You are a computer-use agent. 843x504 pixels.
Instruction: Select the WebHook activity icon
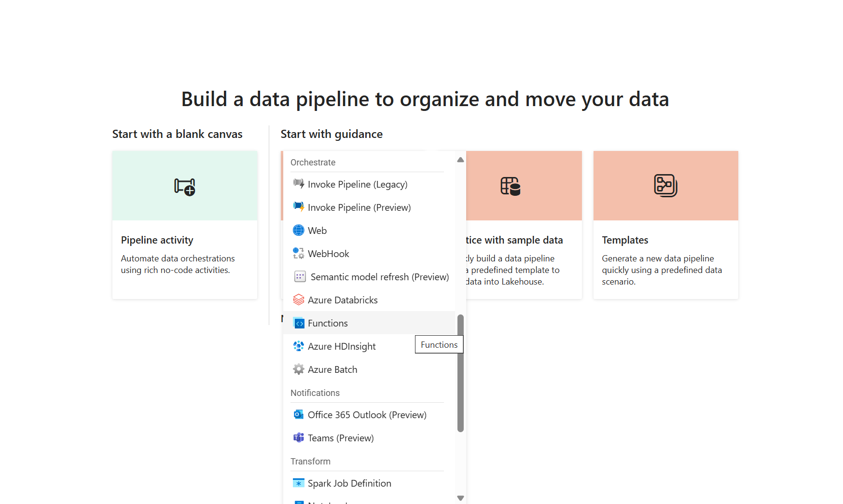[x=299, y=253]
